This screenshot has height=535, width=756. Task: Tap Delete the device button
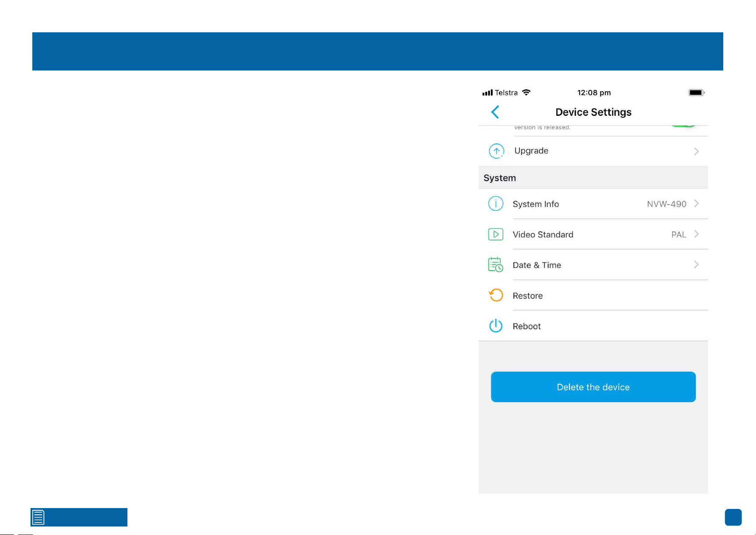[593, 387]
